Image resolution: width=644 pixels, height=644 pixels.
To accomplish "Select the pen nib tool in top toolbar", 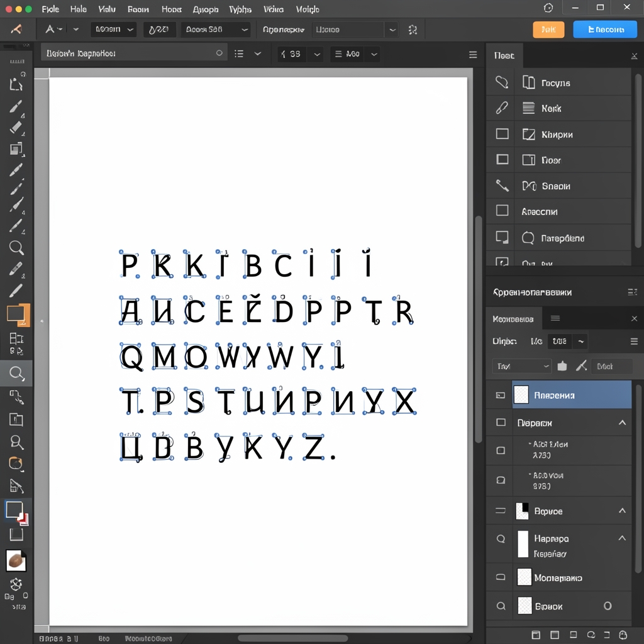I will pos(16,29).
